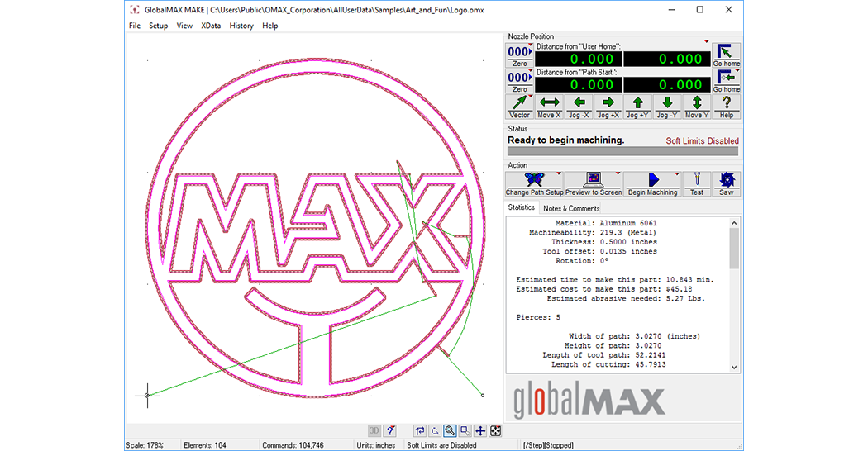
Task: Open the Setup menu
Action: click(159, 26)
